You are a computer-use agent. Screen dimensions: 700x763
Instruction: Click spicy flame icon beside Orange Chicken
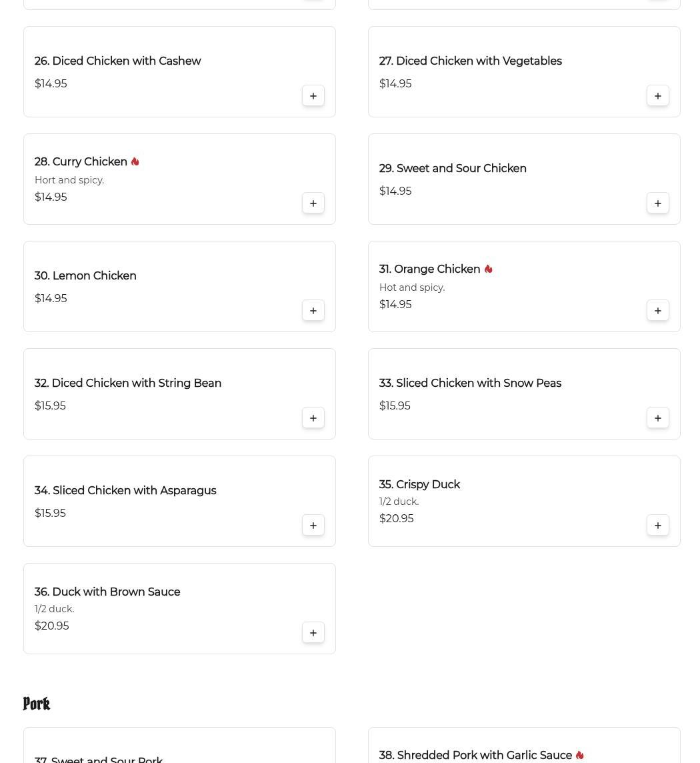pyautogui.click(x=489, y=269)
